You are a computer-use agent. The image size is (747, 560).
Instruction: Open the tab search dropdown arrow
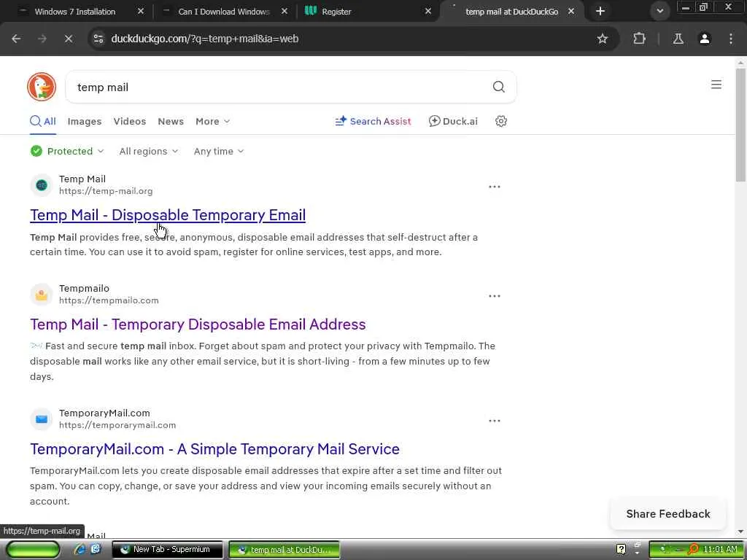659,11
